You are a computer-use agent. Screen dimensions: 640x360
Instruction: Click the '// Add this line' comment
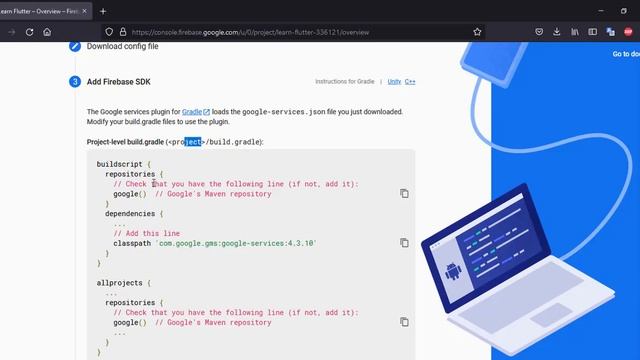[147, 233]
